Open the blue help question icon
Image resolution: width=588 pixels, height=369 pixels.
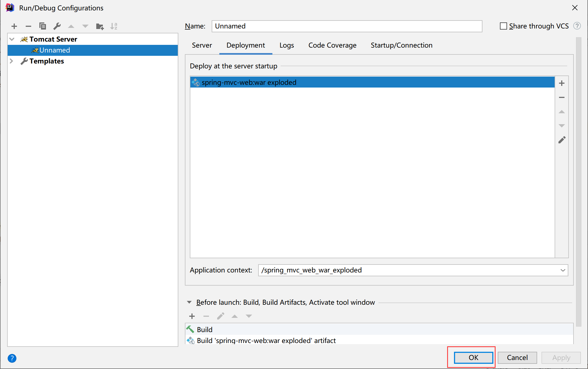(x=12, y=358)
